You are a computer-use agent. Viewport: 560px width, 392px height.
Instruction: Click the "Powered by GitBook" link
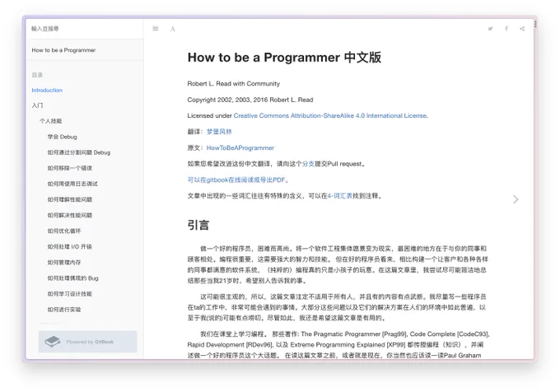(x=90, y=342)
